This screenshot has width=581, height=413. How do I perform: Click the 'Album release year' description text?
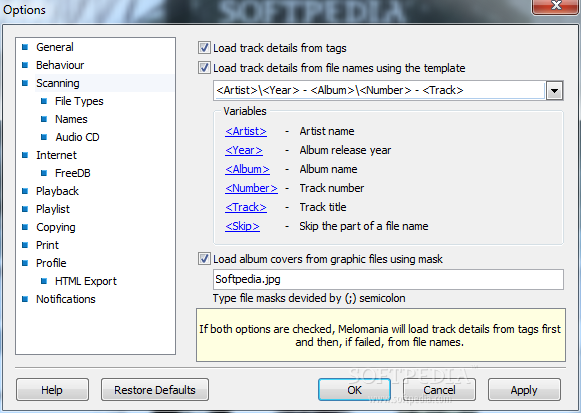(x=345, y=150)
